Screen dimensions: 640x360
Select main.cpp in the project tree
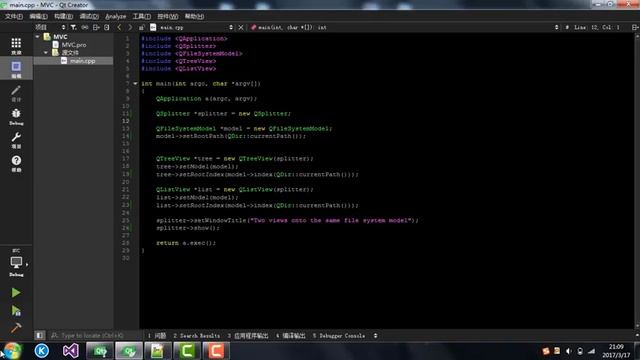pyautogui.click(x=82, y=61)
